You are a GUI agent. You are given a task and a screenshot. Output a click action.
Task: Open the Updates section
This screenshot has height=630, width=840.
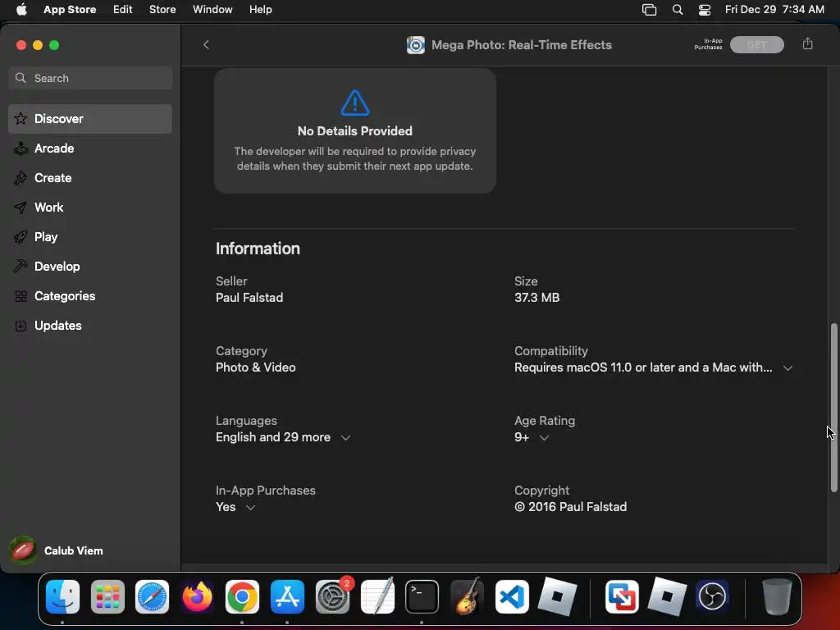90,325
